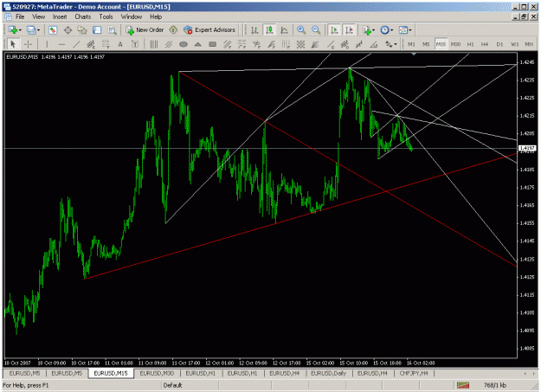Screen dimensions: 541x392
Task: Set timeframe to H4
Action: 485,44
